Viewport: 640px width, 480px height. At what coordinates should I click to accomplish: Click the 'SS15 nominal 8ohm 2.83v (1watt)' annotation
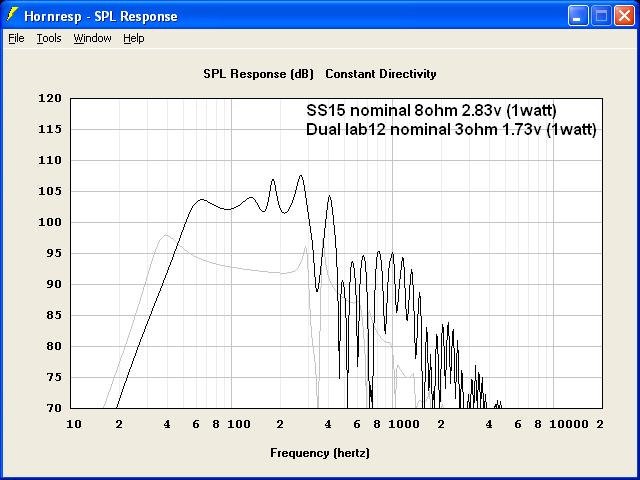431,110
